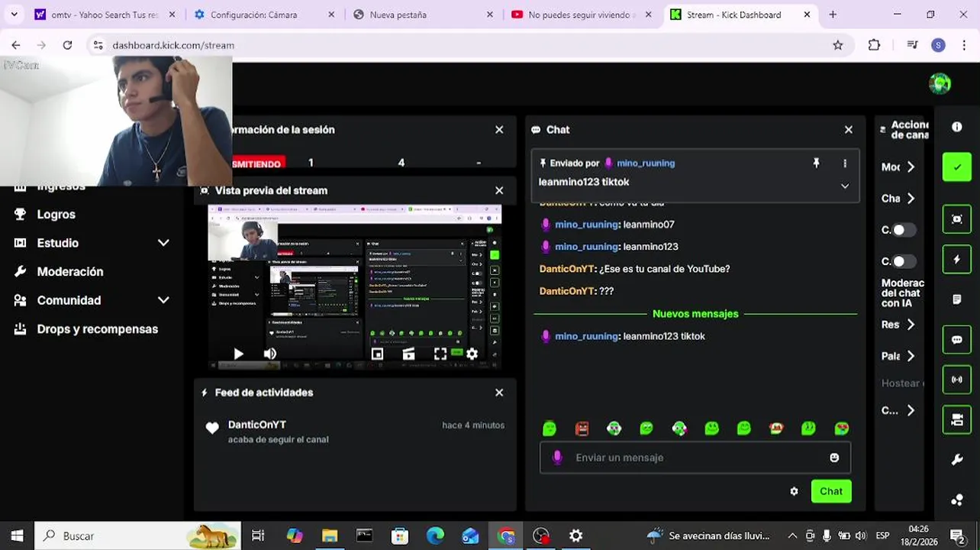Click the green checkmark sidebar button
This screenshot has height=550, width=980.
[x=956, y=167]
